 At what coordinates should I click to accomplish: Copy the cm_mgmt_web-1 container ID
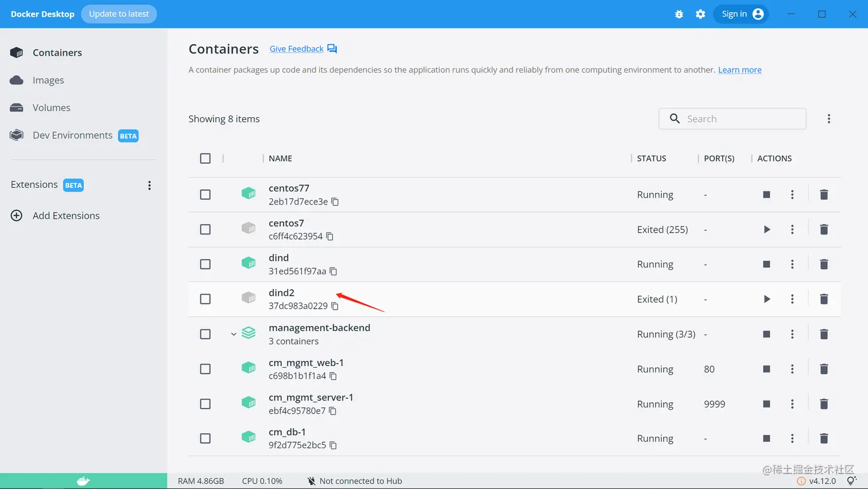(x=334, y=376)
